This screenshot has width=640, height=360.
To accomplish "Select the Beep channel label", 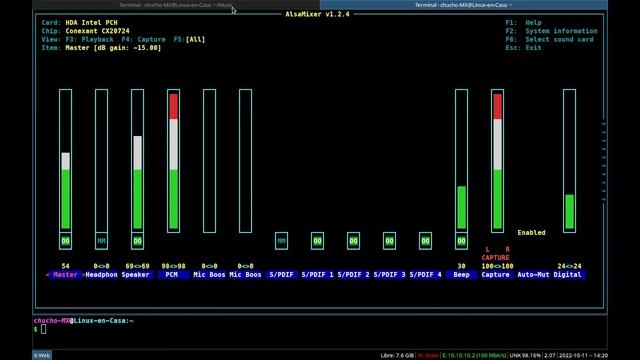I will 461,275.
